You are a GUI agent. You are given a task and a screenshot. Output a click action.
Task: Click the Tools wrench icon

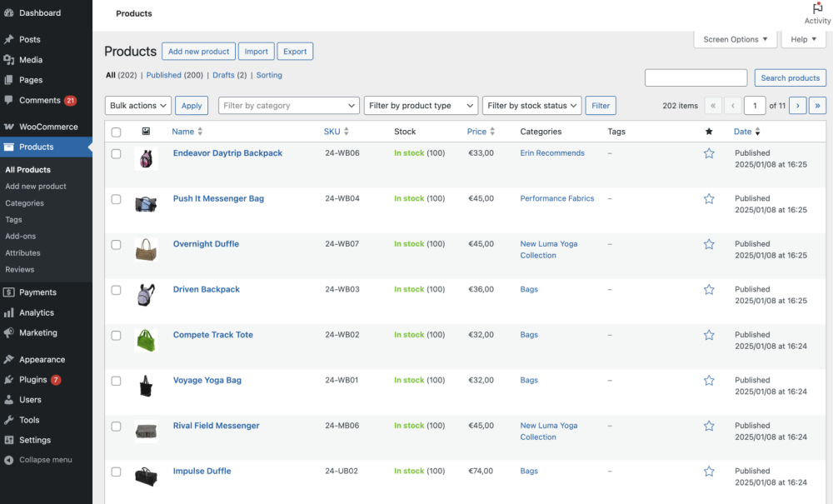[8, 420]
